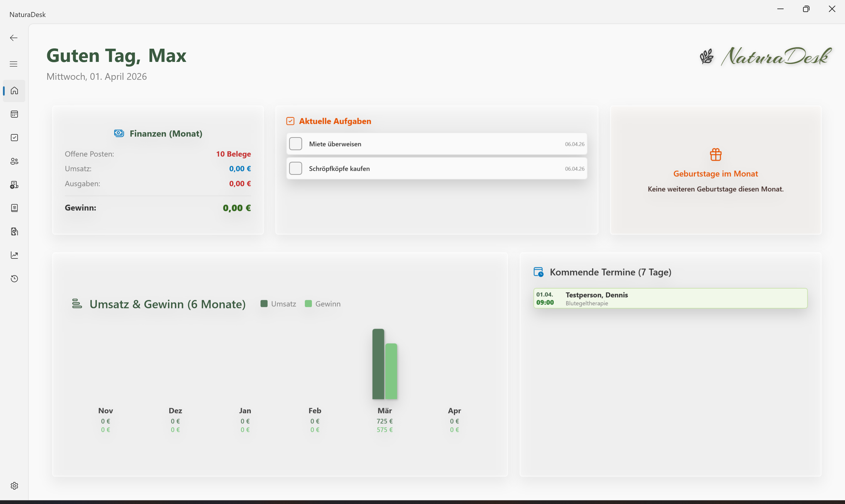Open the journal via book sidebar icon

[14, 208]
